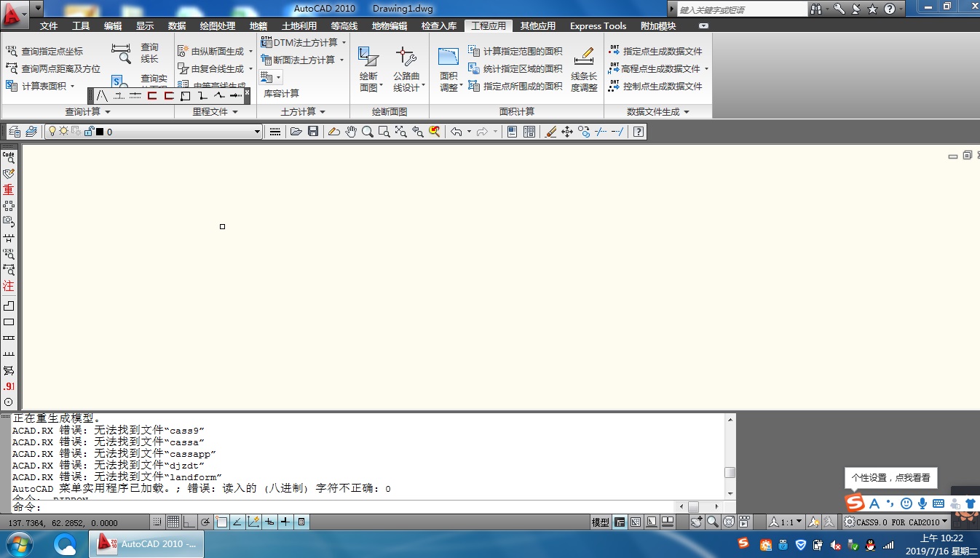Screen dimensions: 980x558
Task: Open Express Tools ribbon tab
Action: pos(598,25)
